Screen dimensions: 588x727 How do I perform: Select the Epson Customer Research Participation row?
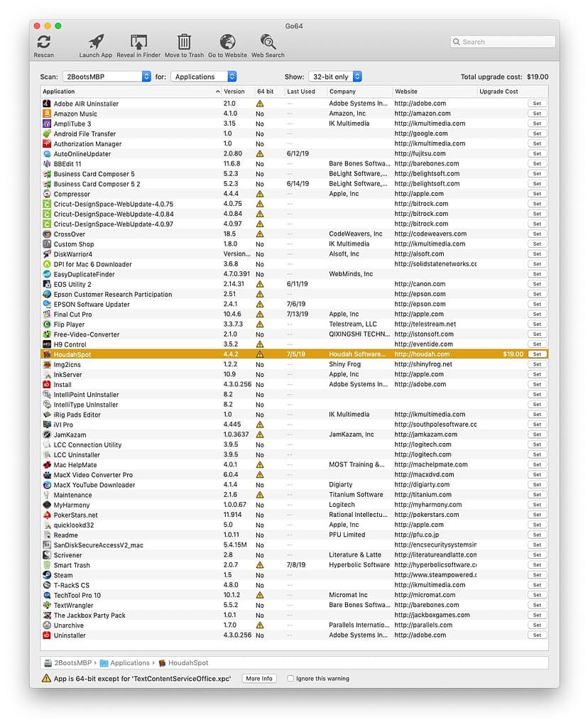[294, 294]
